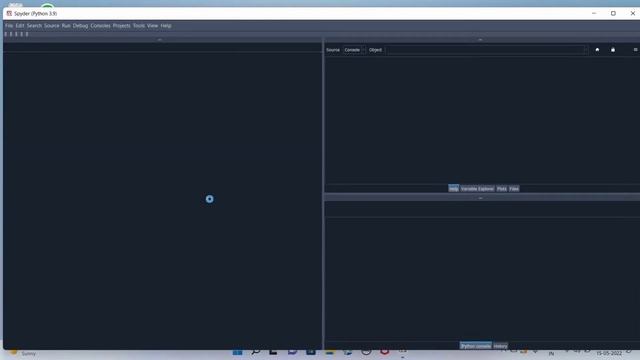Open the Help menu in menu bar
640x360 pixels.
click(x=166, y=26)
